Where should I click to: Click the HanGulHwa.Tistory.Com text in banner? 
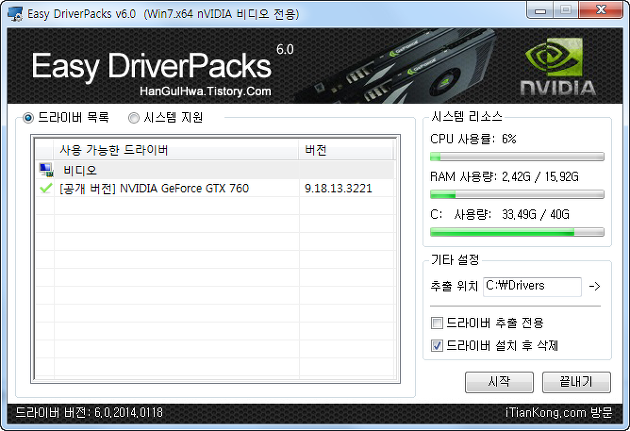[205, 92]
